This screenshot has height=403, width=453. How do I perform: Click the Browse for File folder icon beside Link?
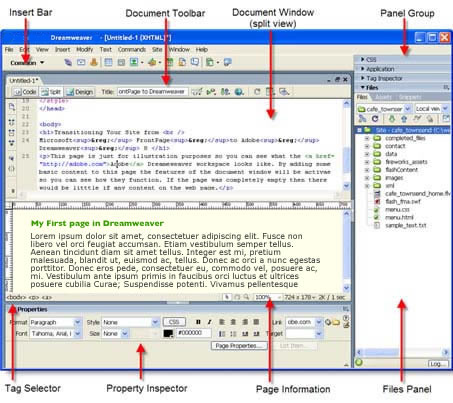pos(336,322)
